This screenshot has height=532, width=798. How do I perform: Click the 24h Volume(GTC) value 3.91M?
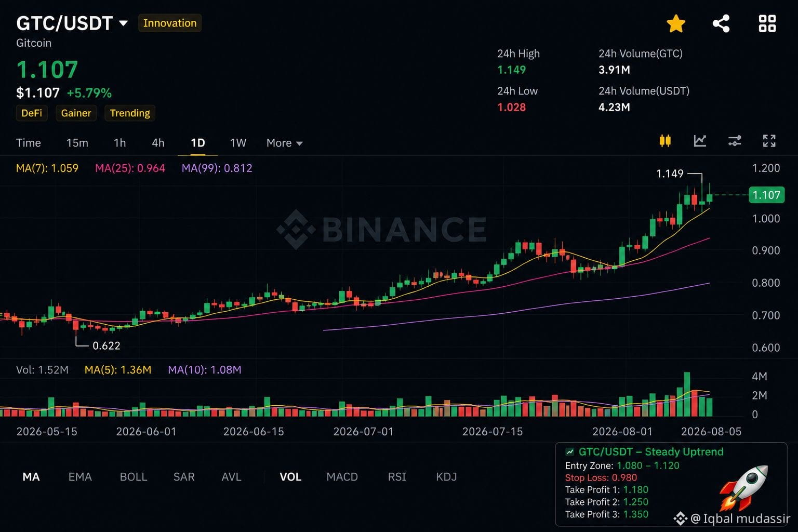(x=614, y=70)
